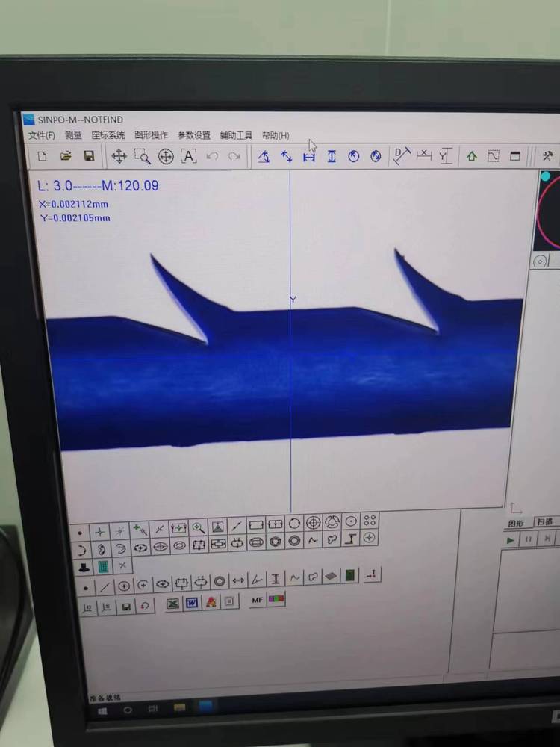Open the 测量 menu
This screenshot has height=747, width=560.
pos(73,135)
